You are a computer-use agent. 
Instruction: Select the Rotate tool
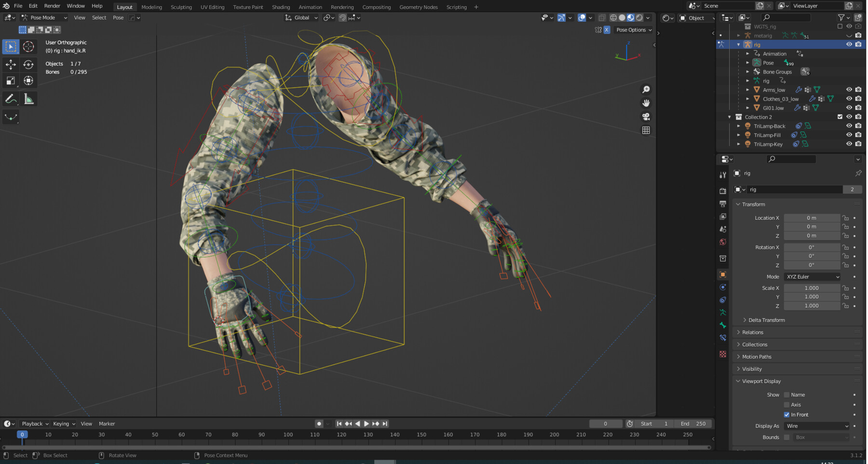coord(28,64)
